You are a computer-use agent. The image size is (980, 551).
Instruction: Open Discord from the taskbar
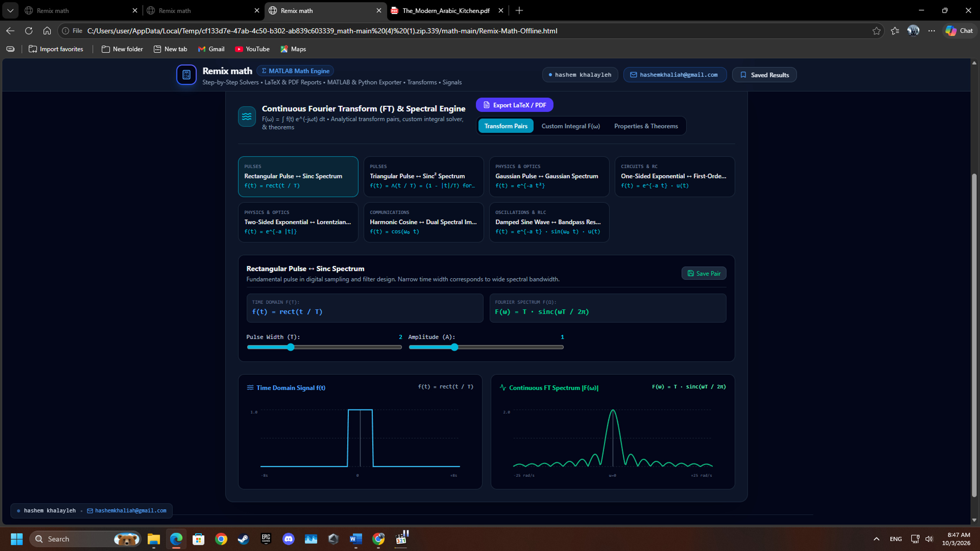[x=288, y=539]
